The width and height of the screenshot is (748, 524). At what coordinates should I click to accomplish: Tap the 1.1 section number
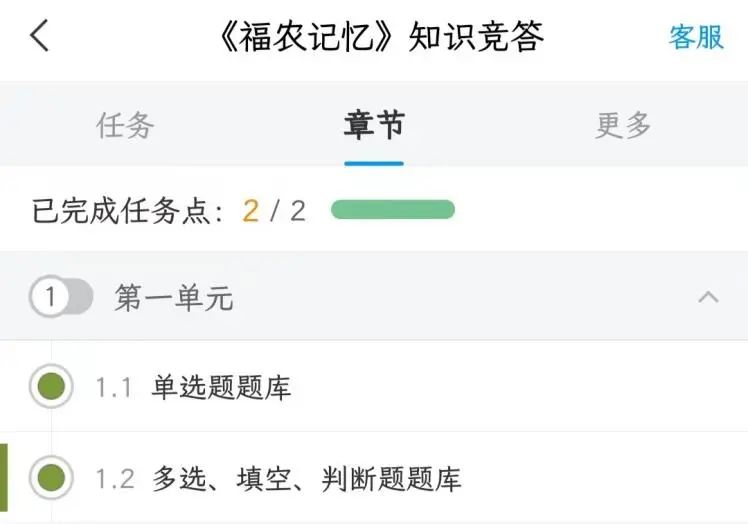click(114, 387)
